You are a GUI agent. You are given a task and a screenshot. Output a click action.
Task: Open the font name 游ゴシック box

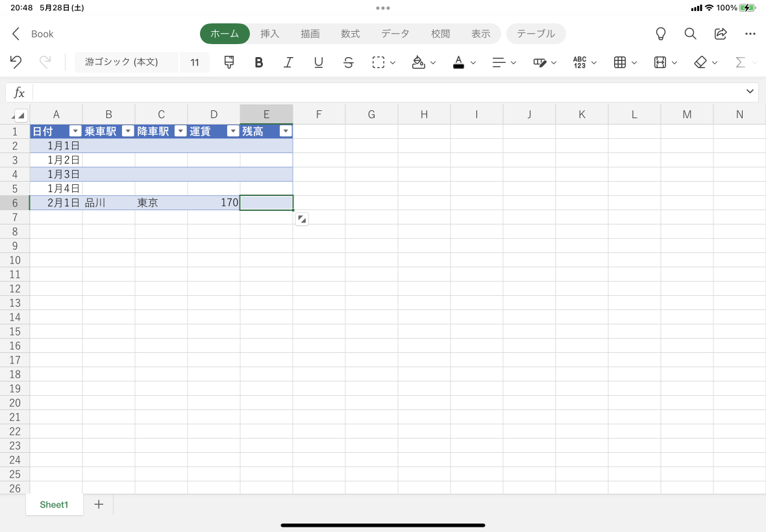pyautogui.click(x=127, y=62)
